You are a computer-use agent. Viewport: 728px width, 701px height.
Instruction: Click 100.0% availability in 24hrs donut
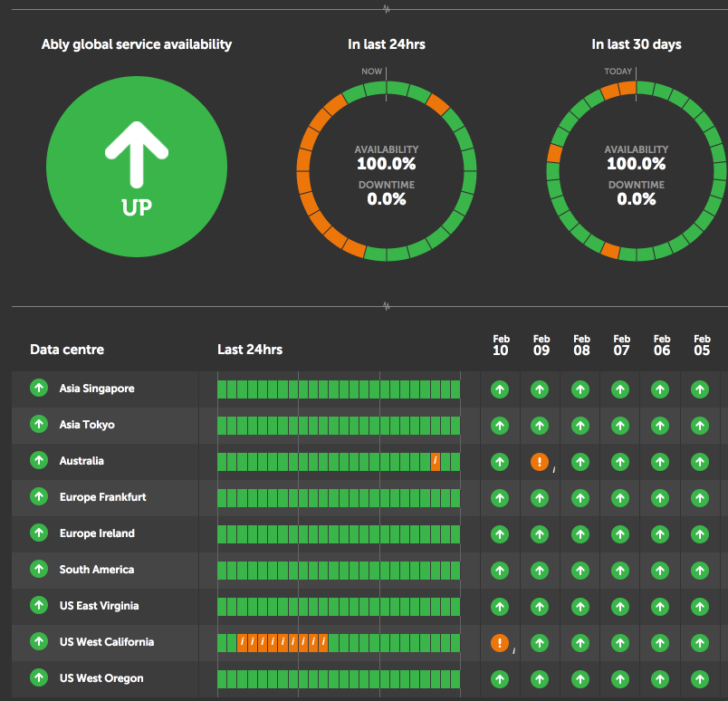coord(387,164)
